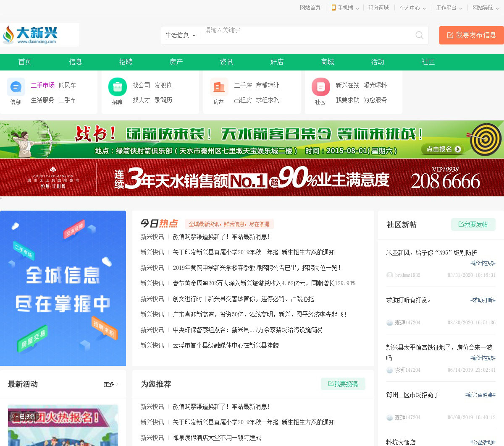Click avatar icon next to brahms1932
This screenshot has height=446, width=504.
point(390,275)
